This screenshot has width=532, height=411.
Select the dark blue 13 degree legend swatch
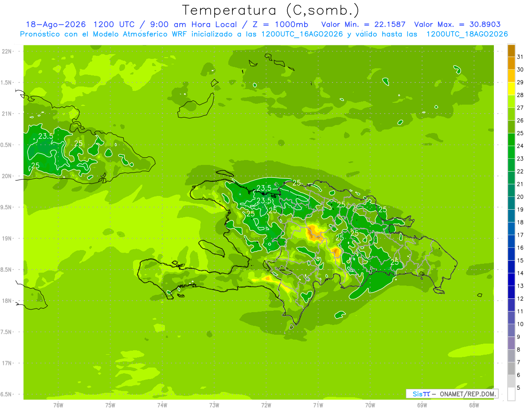pyautogui.click(x=511, y=280)
